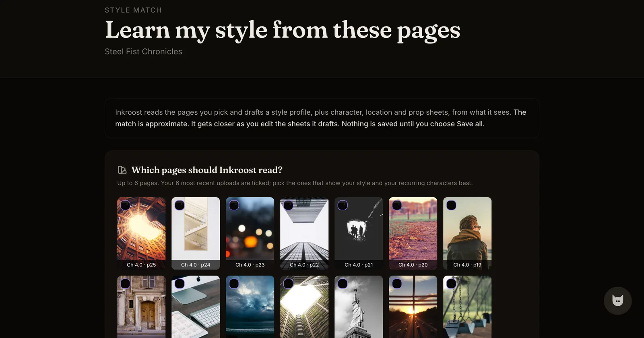This screenshot has width=644, height=338.
Task: Click the 'Learn my style from these pages' title
Action: coord(283,30)
